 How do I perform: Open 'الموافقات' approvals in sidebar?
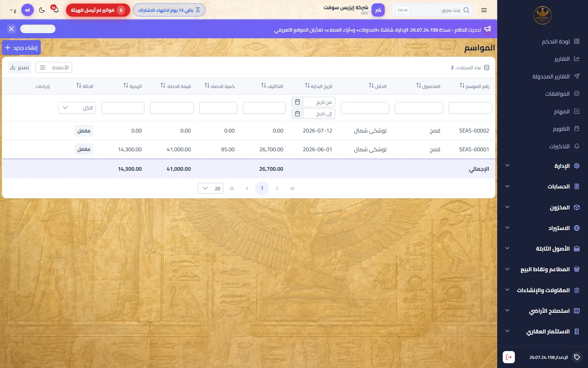562,94
